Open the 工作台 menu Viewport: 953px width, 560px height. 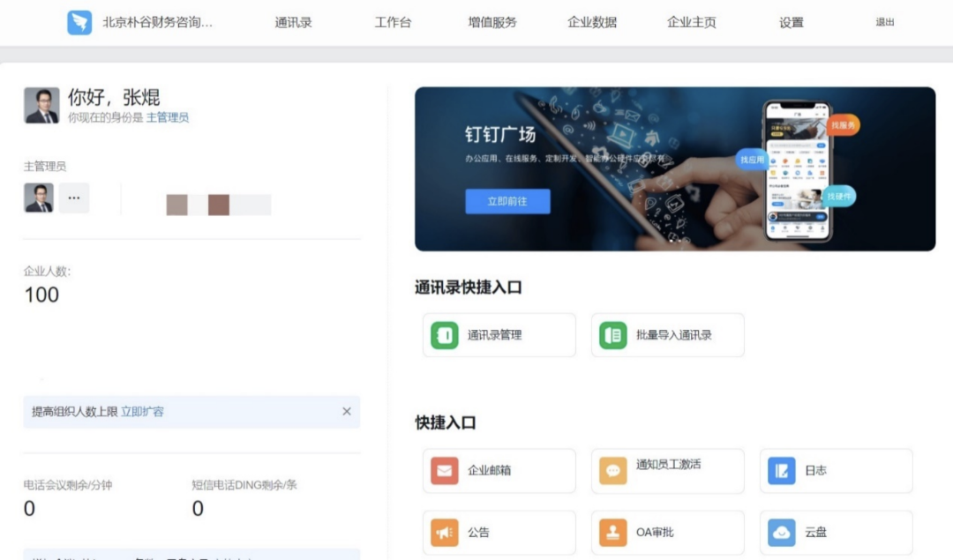pos(393,22)
